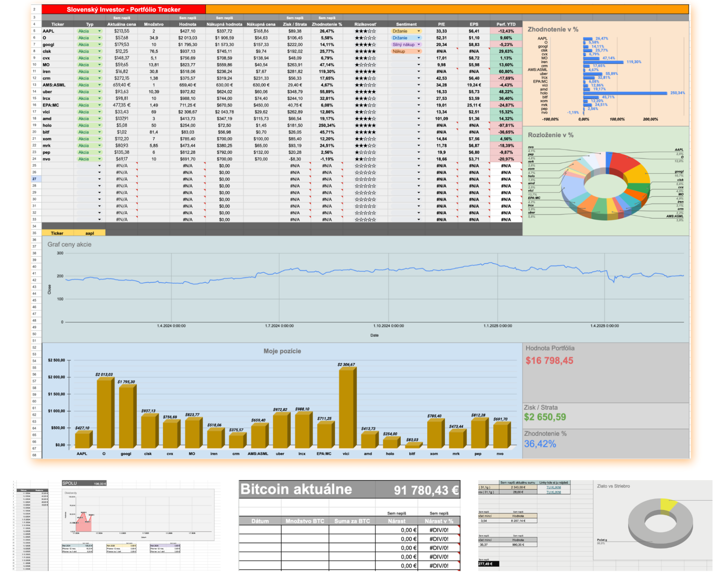Screen dimensions: 728x582
Task: Click AAPL current price $213,55
Action: 121,31
